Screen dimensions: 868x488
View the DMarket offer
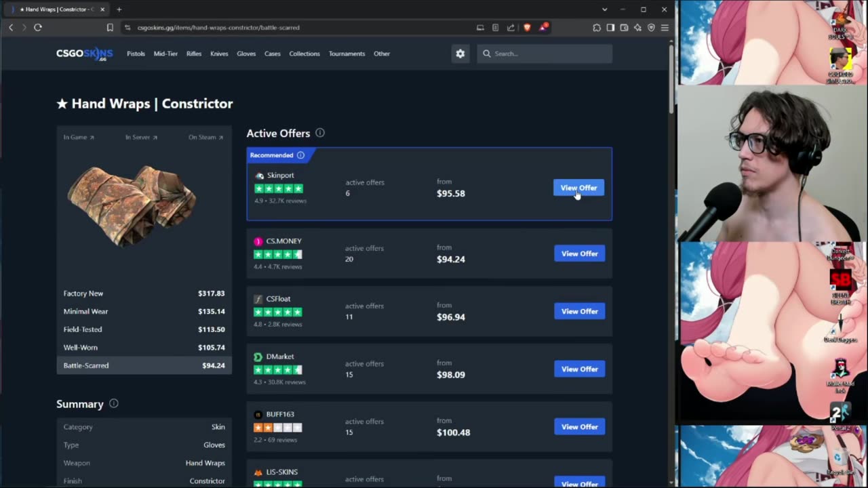pos(579,369)
